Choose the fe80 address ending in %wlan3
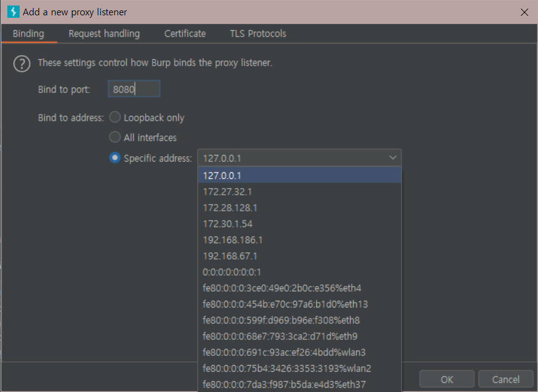Viewport: 538px width, 392px height. [300, 352]
